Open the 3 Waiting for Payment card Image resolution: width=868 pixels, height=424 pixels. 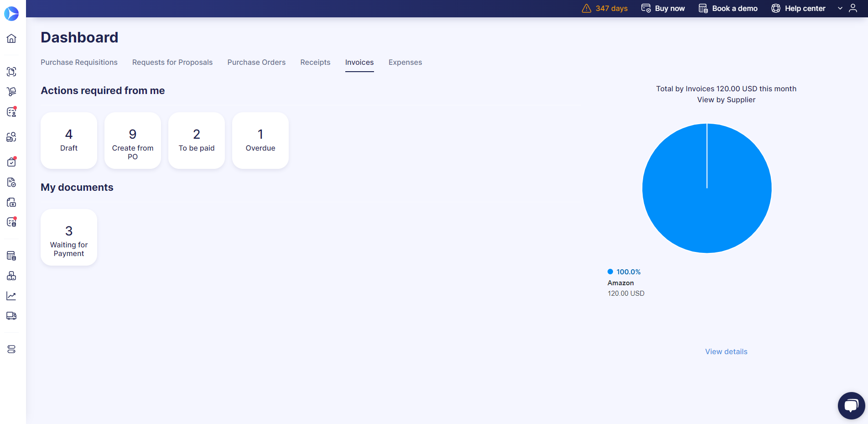68,237
